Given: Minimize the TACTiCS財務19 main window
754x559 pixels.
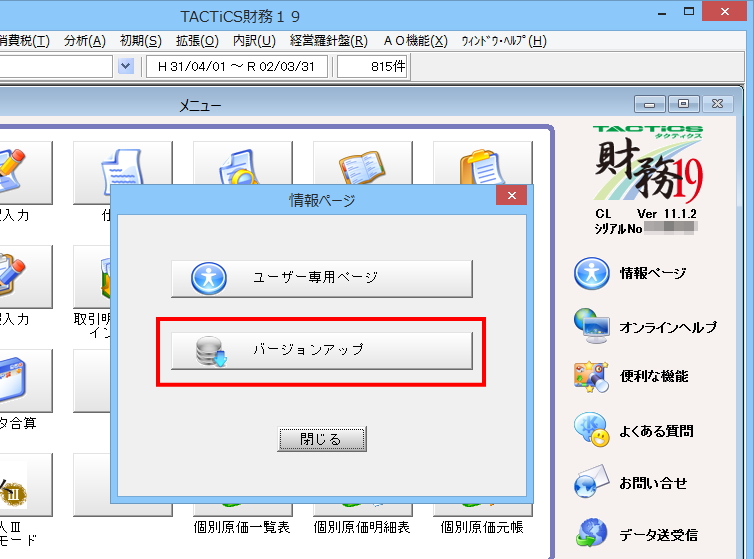Looking at the screenshot, I should coord(662,13).
